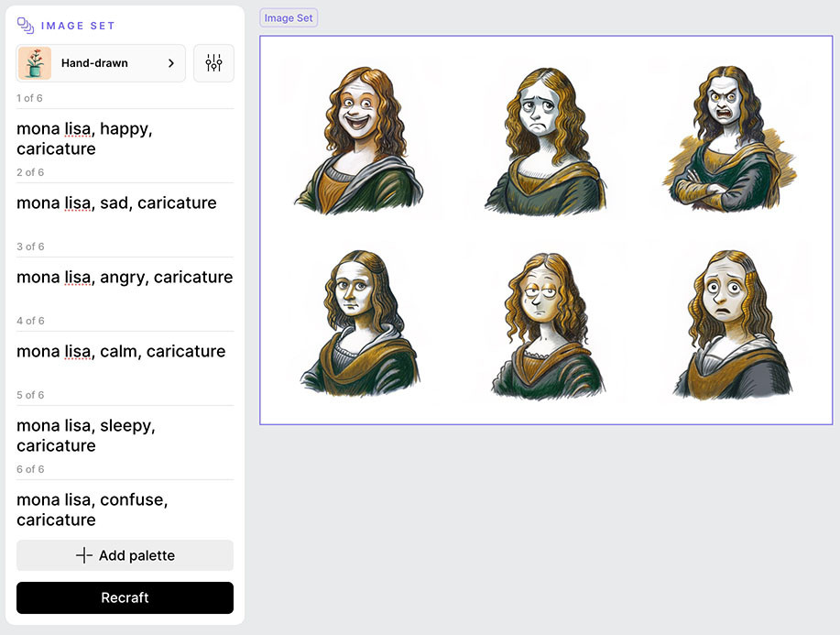Edit the prompt 'mona lisa, confuse, caricature'
Image resolution: width=840 pixels, height=635 pixels.
[93, 509]
